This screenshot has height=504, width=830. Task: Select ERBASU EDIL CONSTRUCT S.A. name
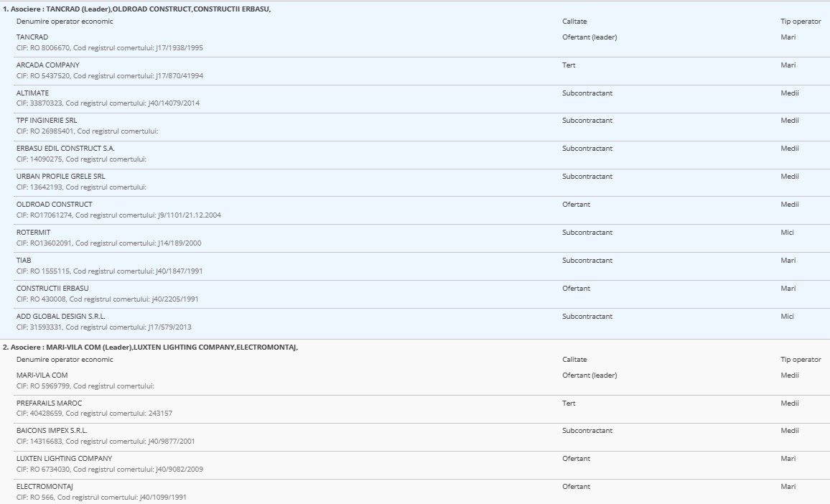(65, 149)
